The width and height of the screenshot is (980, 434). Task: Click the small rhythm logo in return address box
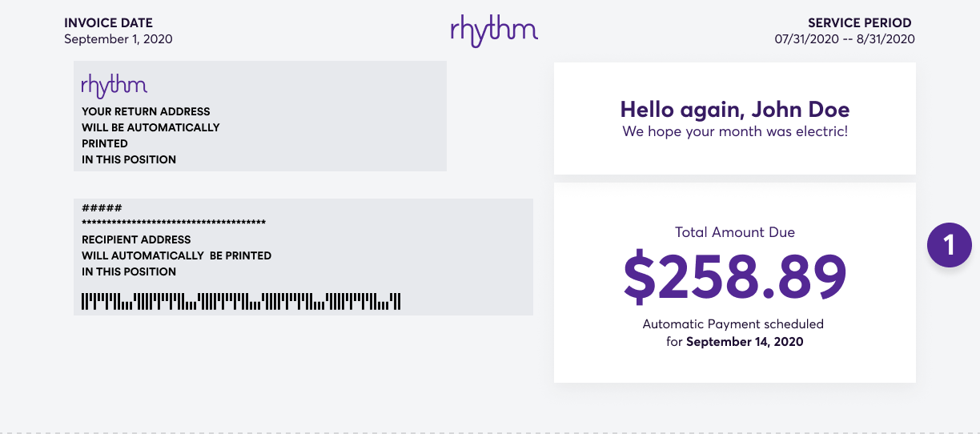tap(114, 86)
